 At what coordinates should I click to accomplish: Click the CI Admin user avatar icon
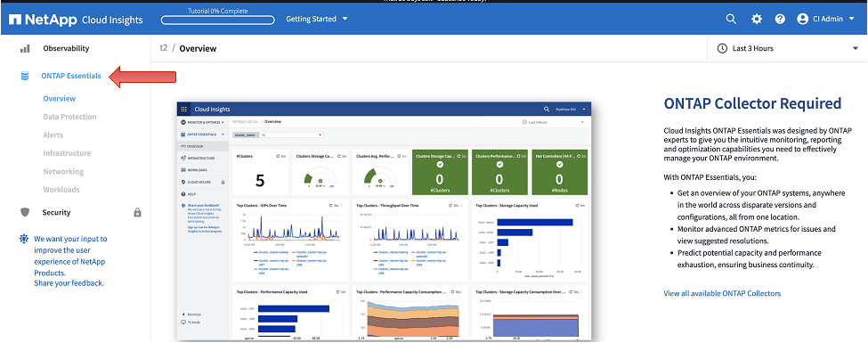pyautogui.click(x=803, y=19)
